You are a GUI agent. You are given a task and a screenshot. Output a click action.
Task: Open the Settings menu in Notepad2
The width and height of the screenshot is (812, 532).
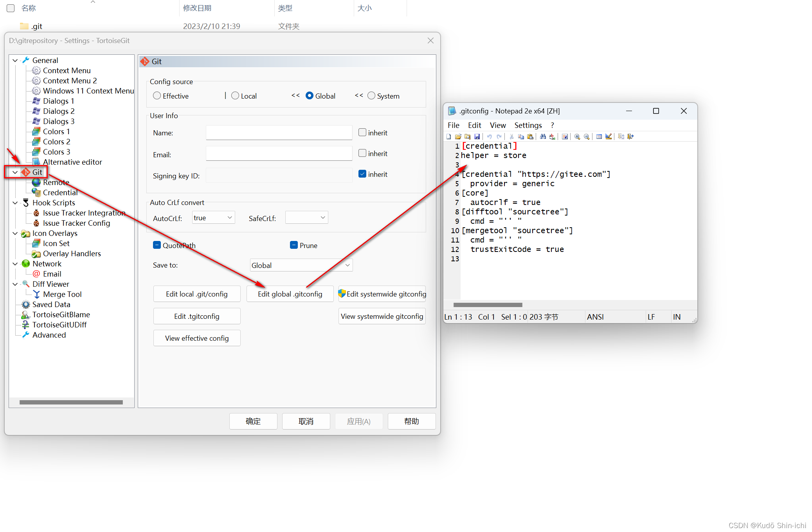tap(528, 125)
